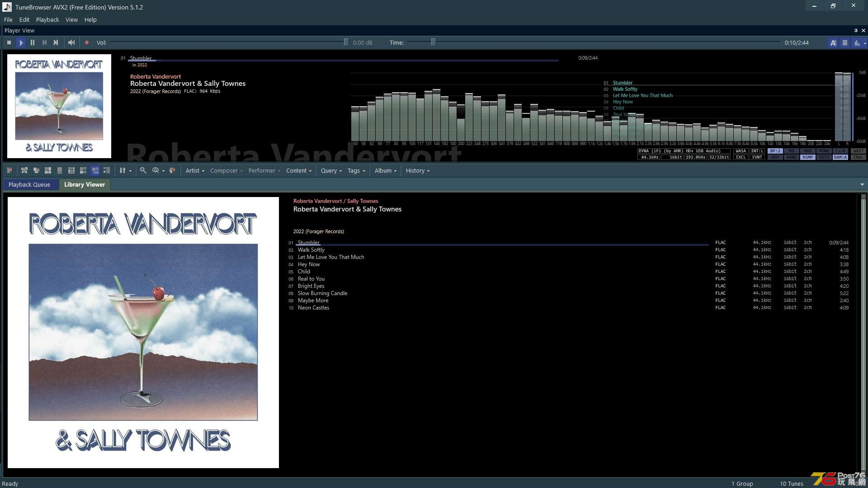The width and height of the screenshot is (868, 488).
Task: Click the Play button in Player View
Action: 21,42
